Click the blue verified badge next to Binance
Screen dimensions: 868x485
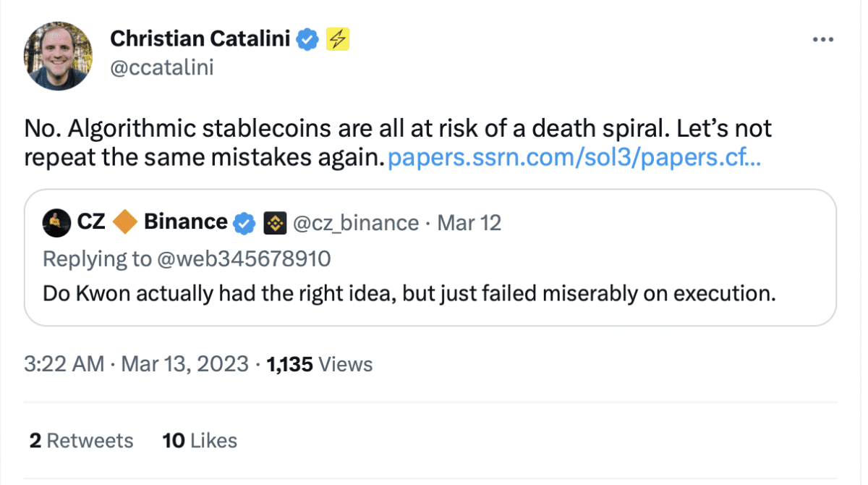[245, 223]
